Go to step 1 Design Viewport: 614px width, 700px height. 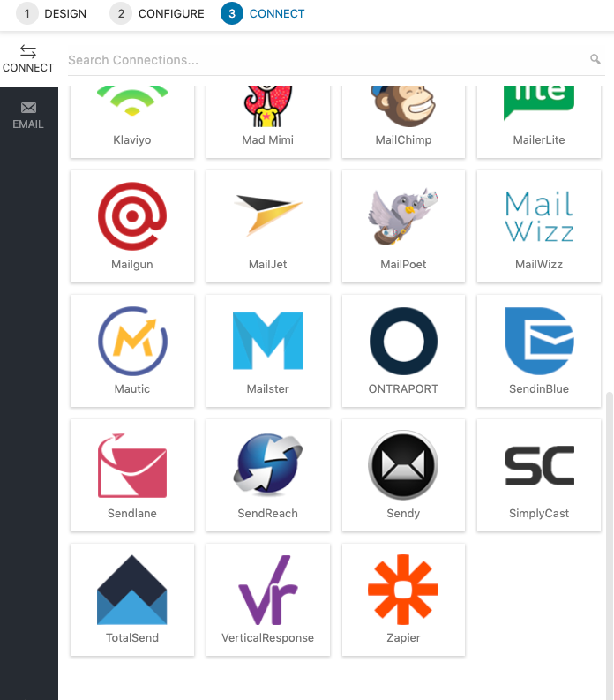pos(51,14)
